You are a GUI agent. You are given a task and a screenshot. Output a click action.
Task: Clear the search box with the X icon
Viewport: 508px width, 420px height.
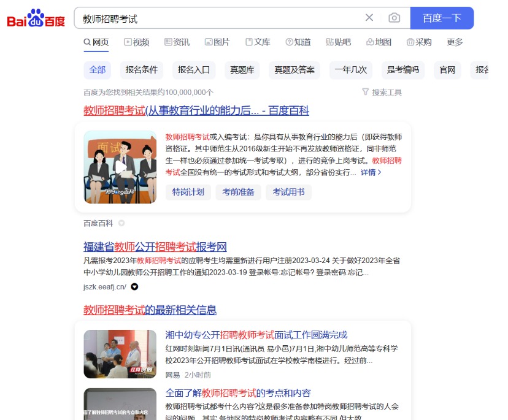(369, 18)
